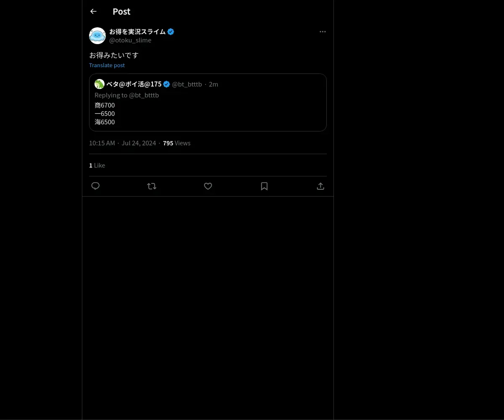Click the reply speech bubble icon
Screen dimensions: 504x420
95,186
